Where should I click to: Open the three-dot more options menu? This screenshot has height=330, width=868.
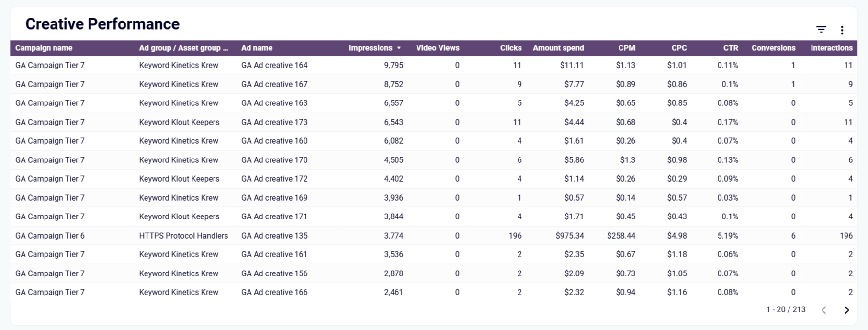point(842,30)
